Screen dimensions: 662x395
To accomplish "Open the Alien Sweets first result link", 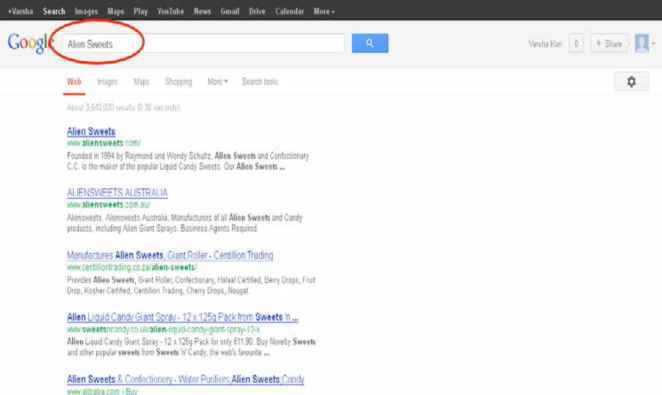I will (91, 132).
